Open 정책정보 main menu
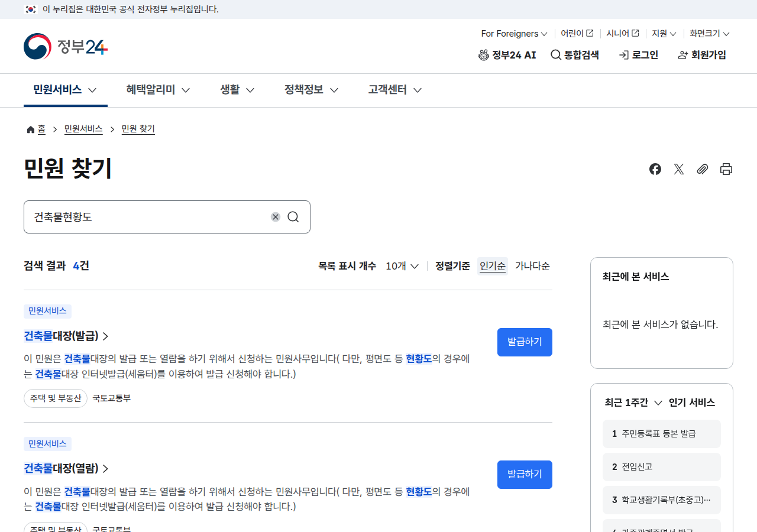The height and width of the screenshot is (532, 757). 311,90
